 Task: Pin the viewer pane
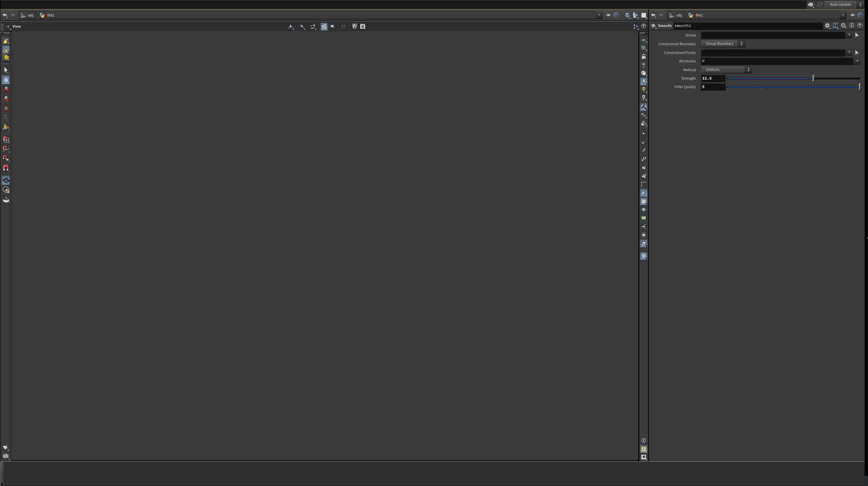pos(608,15)
